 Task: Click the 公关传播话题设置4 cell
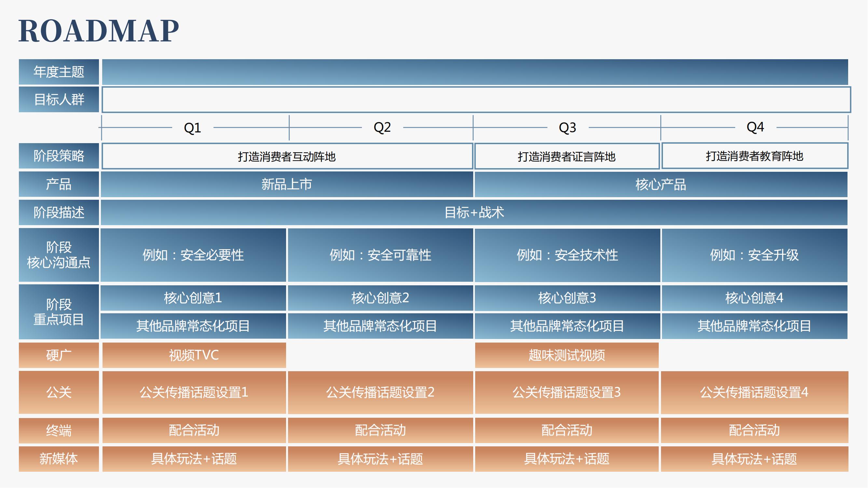coord(755,392)
